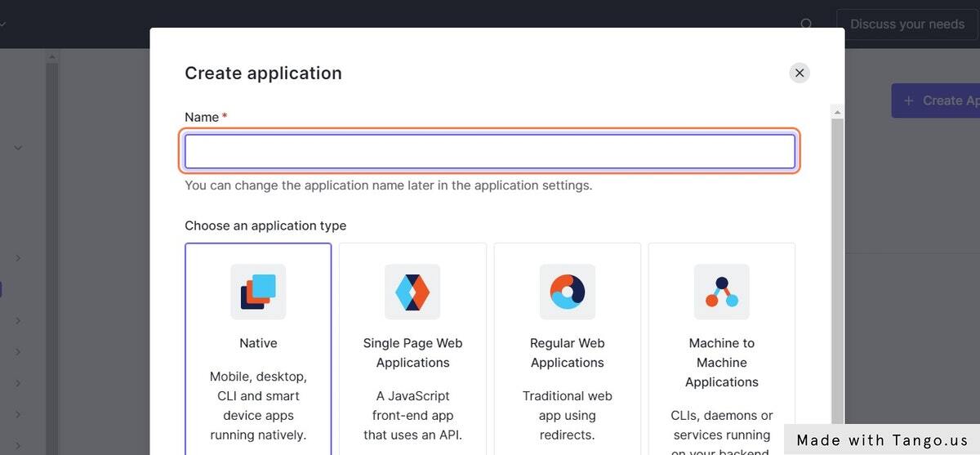Viewport: 980px width, 455px height.
Task: Open search via the magnifier icon
Action: tap(806, 25)
